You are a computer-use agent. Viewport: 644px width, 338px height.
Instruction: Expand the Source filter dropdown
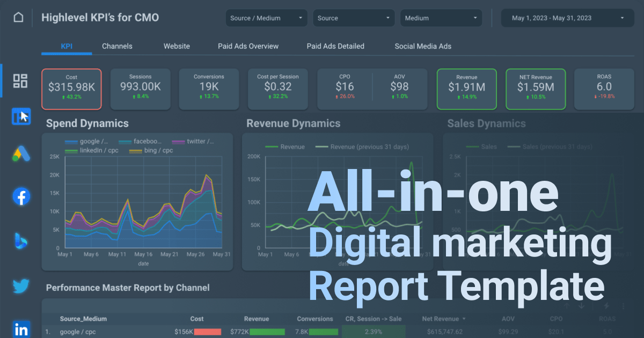click(x=354, y=18)
